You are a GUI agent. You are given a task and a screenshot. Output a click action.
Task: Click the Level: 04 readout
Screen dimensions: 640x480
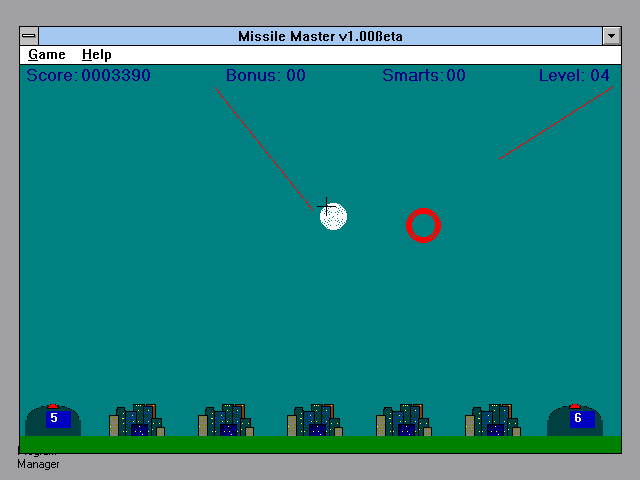point(574,76)
